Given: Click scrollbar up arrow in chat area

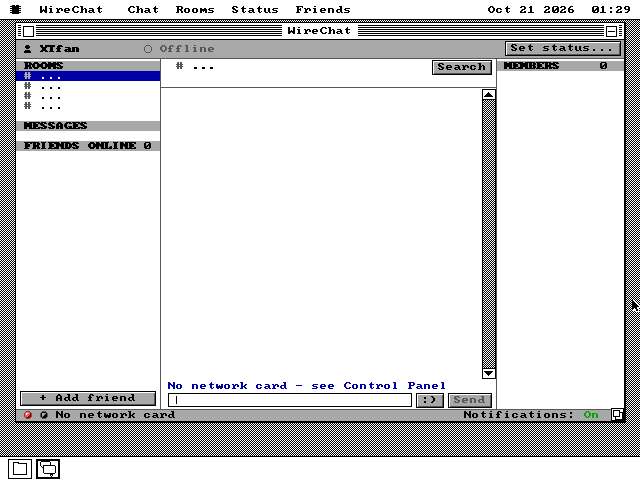Looking at the screenshot, I should tap(489, 95).
